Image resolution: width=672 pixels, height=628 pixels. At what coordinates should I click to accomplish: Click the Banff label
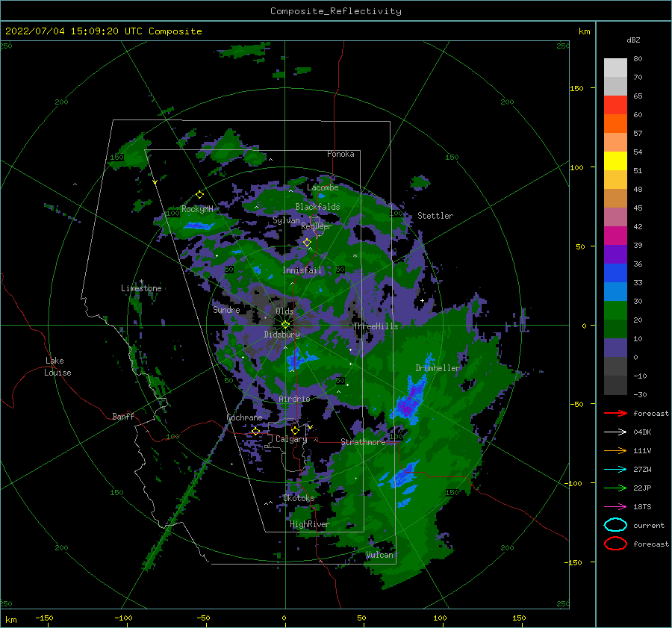pos(123,416)
